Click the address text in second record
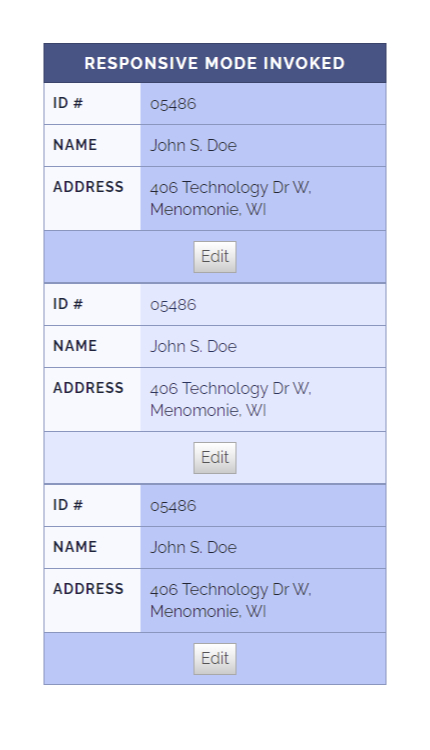Image resolution: width=430 pixels, height=750 pixels. pos(231,399)
